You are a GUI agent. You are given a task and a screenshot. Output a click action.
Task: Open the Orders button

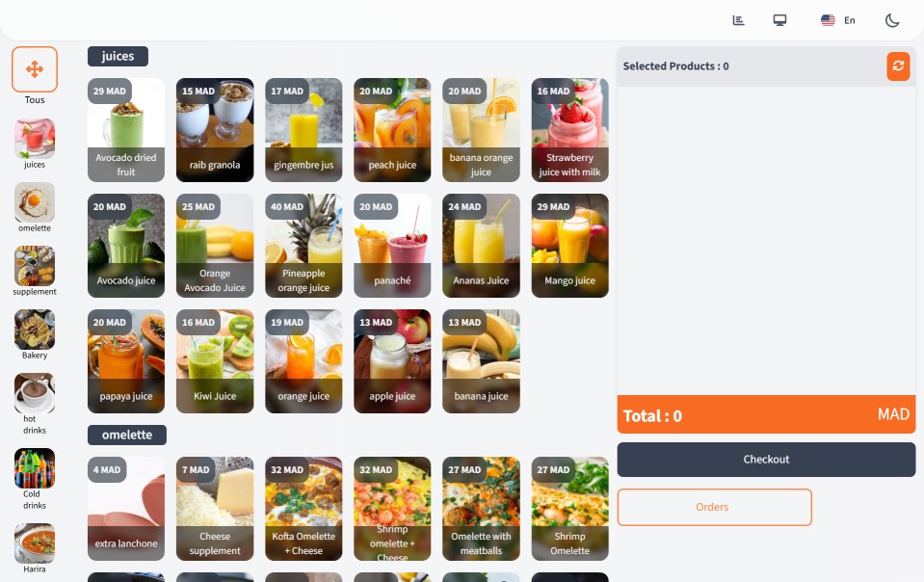(x=714, y=507)
